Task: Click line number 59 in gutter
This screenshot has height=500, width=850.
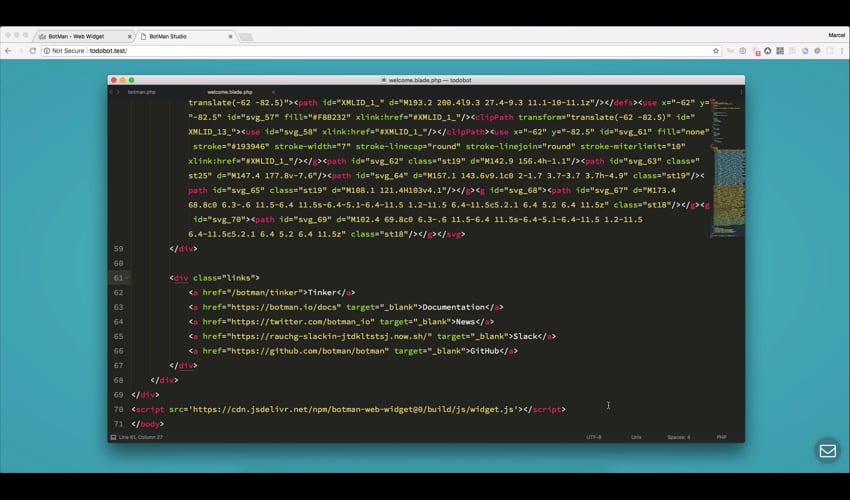Action: click(x=119, y=249)
